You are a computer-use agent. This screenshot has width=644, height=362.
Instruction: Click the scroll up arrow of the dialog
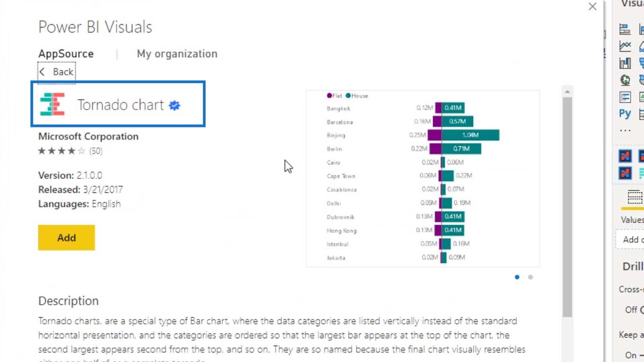(x=568, y=92)
